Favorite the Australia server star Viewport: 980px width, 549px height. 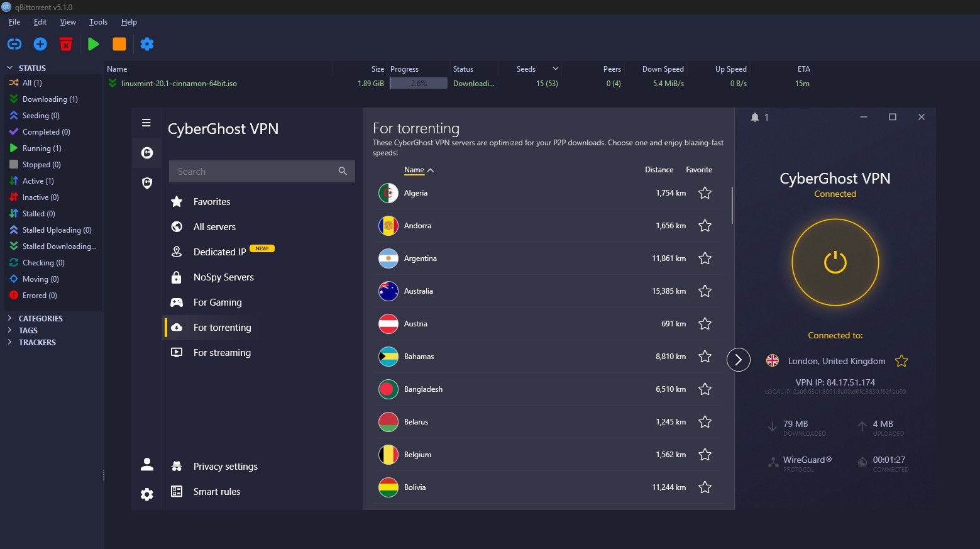coord(705,291)
